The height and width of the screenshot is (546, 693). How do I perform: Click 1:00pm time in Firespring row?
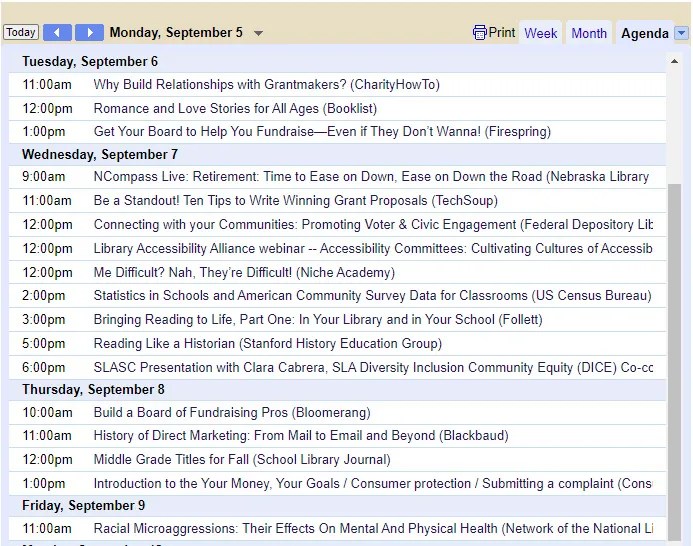43,131
